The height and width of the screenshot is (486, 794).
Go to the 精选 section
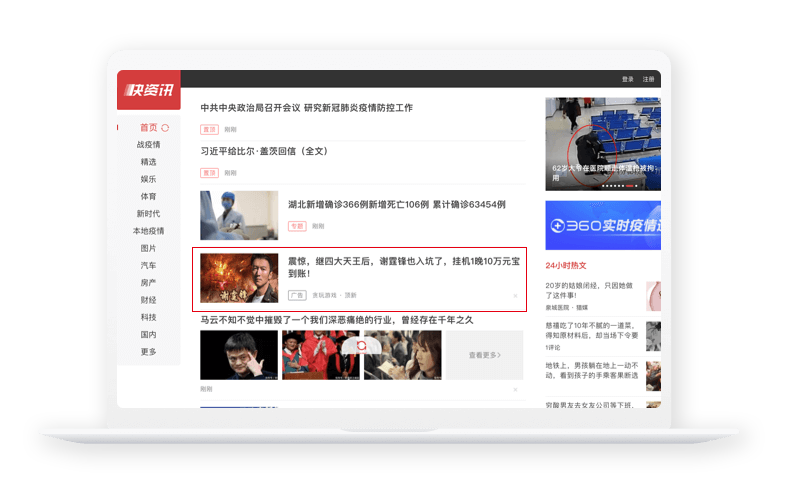pos(148,162)
